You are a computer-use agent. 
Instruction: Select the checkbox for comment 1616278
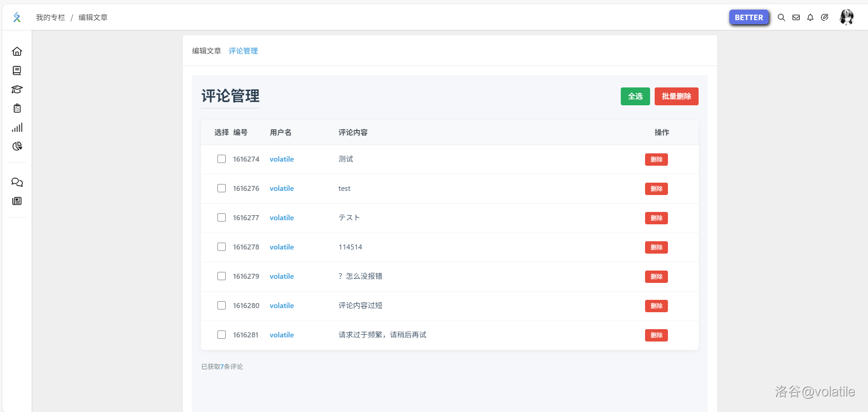point(222,247)
